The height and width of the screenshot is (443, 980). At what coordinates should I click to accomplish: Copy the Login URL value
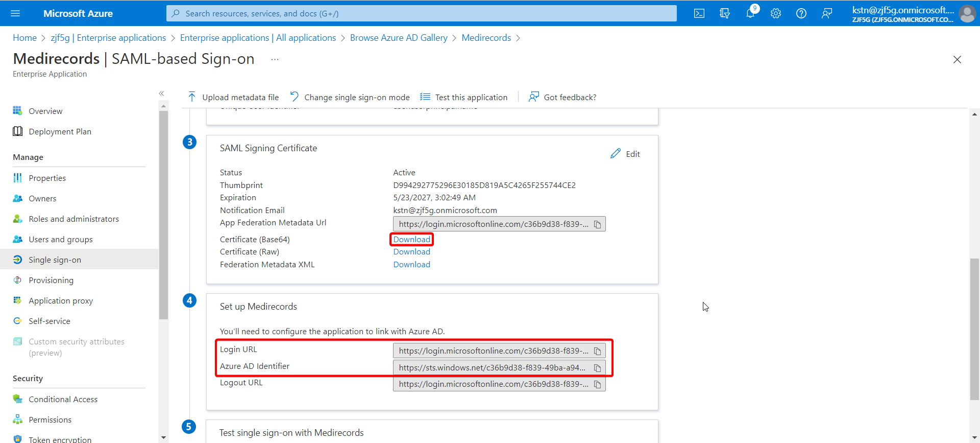(597, 351)
